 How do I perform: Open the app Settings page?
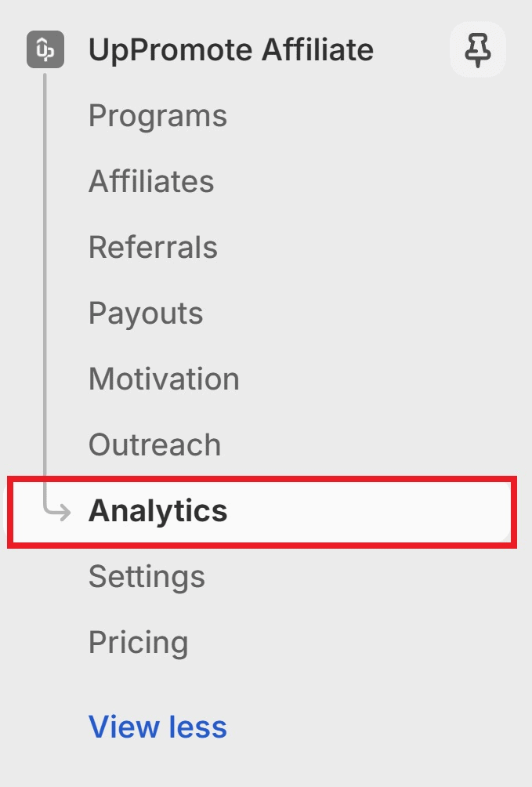coord(147,577)
